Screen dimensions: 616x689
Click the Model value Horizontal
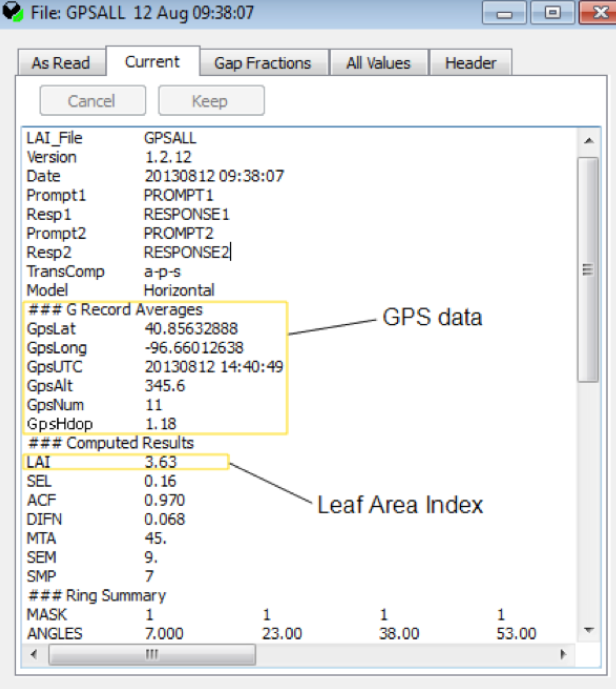pyautogui.click(x=179, y=290)
